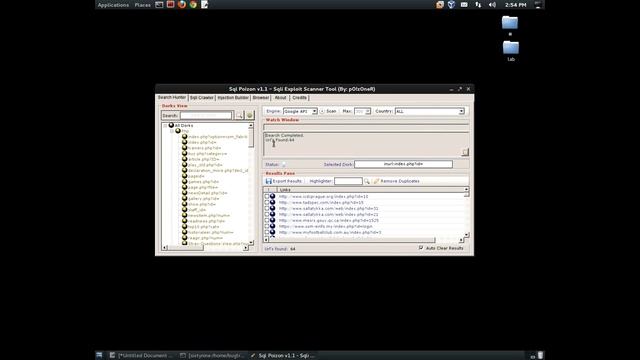Screen dimensions: 640x360
Task: Click the VirtualBox cube tray icon
Action: [451, 5]
